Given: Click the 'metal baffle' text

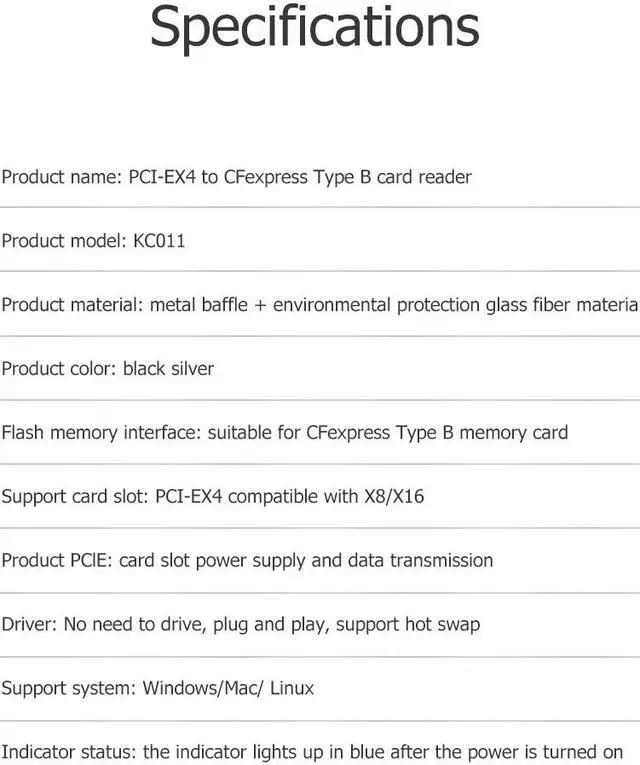Looking at the screenshot, I should point(195,305).
